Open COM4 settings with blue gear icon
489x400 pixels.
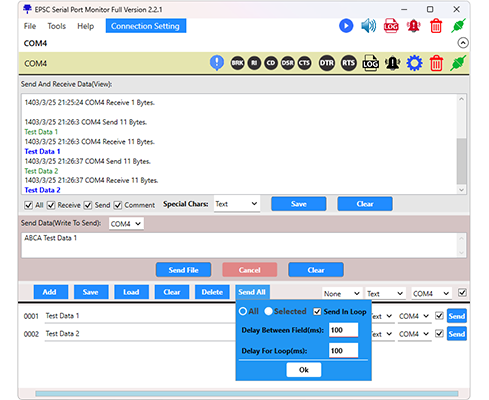pyautogui.click(x=414, y=63)
